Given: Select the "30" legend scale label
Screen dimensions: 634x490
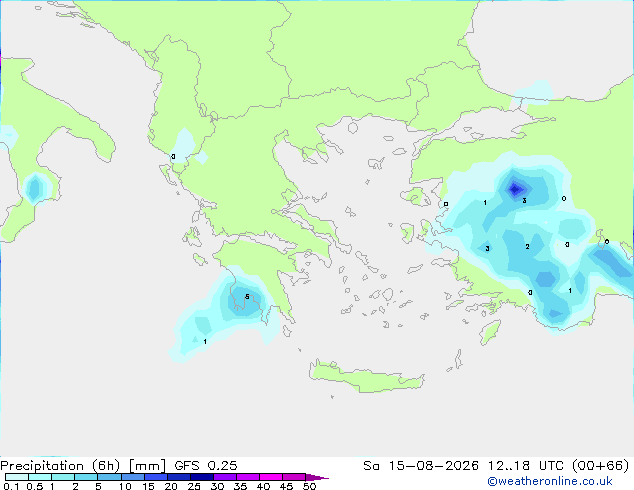Looking at the screenshot, I should click(217, 486).
